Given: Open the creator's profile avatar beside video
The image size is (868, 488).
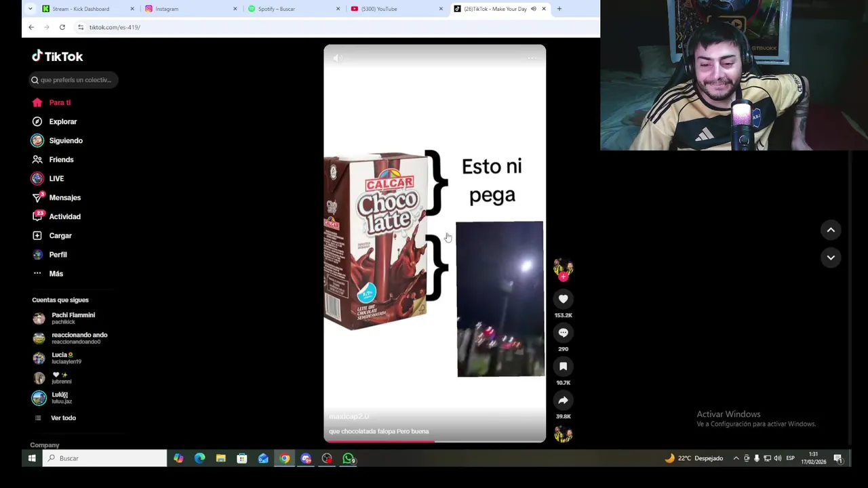Looking at the screenshot, I should (x=563, y=267).
